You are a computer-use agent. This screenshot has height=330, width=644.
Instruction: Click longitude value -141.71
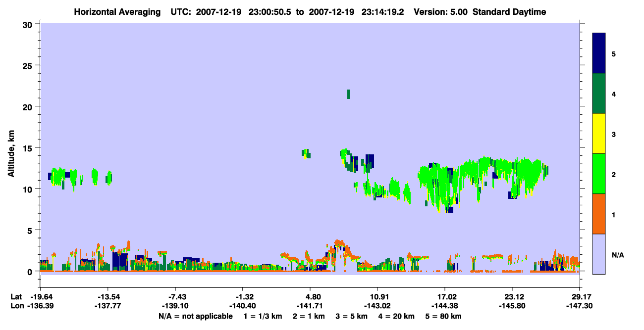click(310, 306)
